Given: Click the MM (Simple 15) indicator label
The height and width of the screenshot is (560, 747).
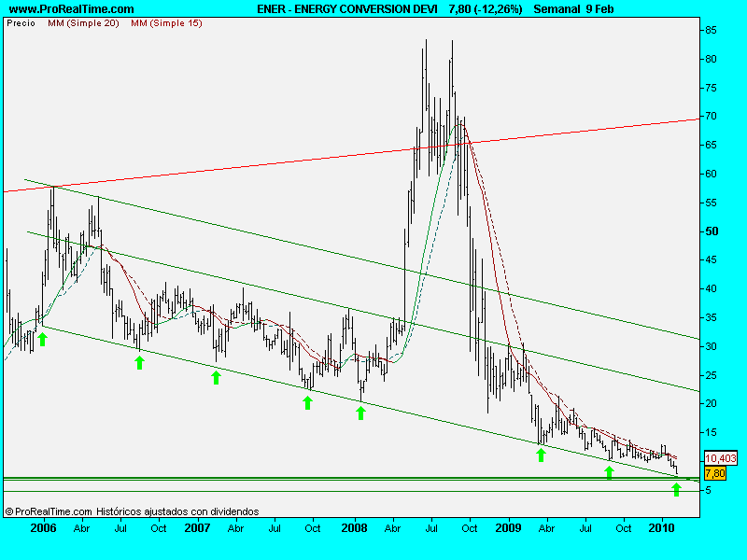Looking at the screenshot, I should [x=166, y=22].
